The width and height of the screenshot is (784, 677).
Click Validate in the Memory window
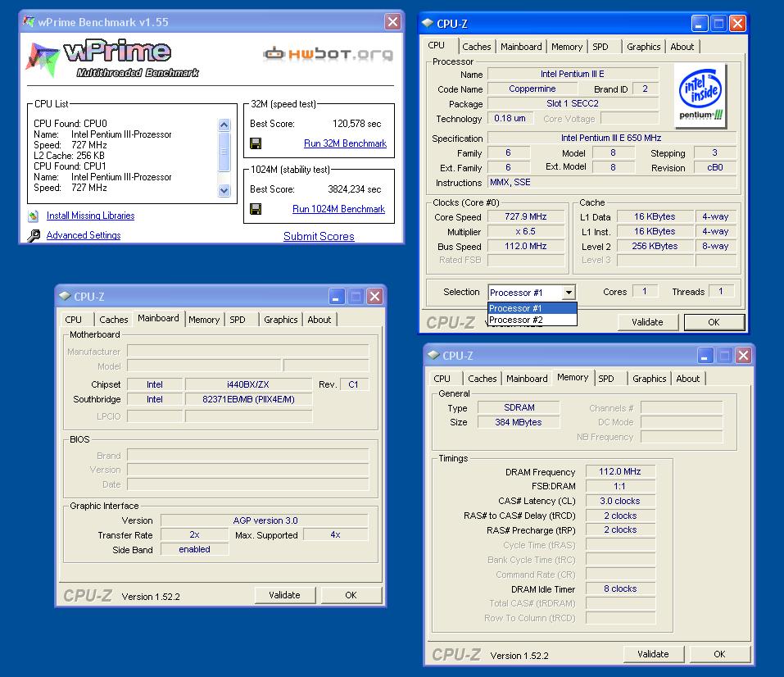(653, 654)
